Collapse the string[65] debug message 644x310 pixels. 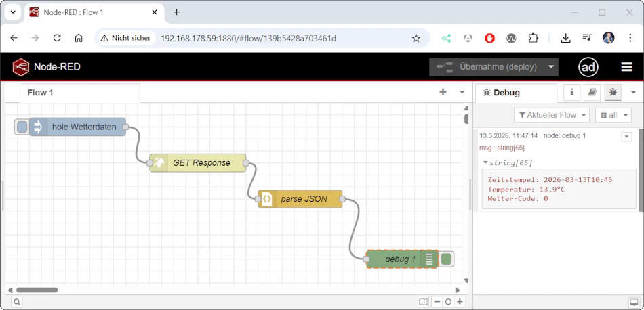click(485, 162)
